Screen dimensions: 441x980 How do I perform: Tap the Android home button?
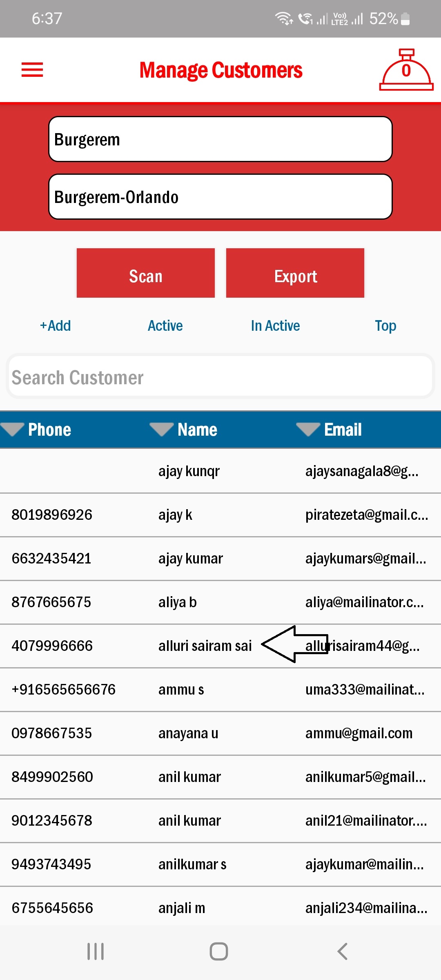219,951
